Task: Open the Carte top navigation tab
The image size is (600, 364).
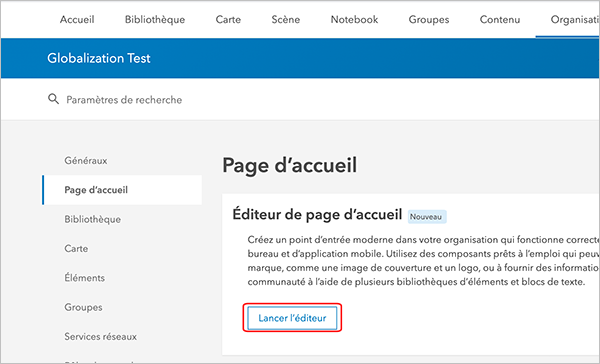Action: (x=228, y=20)
